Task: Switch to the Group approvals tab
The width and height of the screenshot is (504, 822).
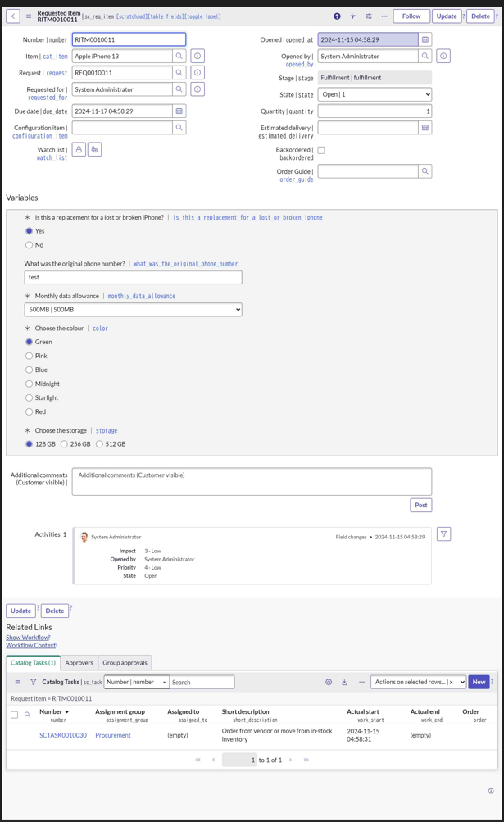Action: click(125, 662)
